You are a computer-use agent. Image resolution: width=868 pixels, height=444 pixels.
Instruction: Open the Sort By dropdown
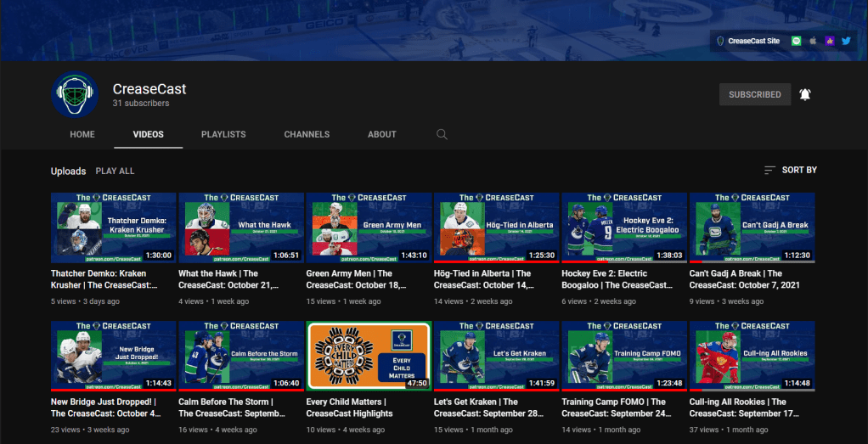pyautogui.click(x=790, y=170)
